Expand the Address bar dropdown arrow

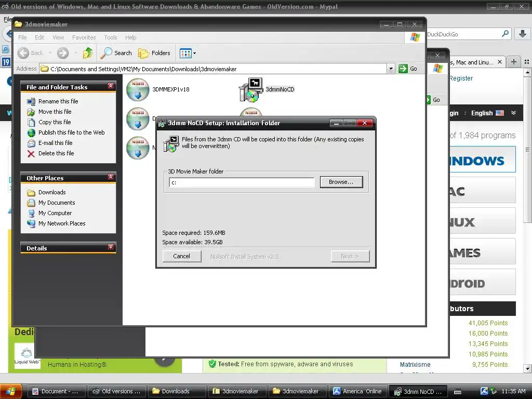pos(391,69)
